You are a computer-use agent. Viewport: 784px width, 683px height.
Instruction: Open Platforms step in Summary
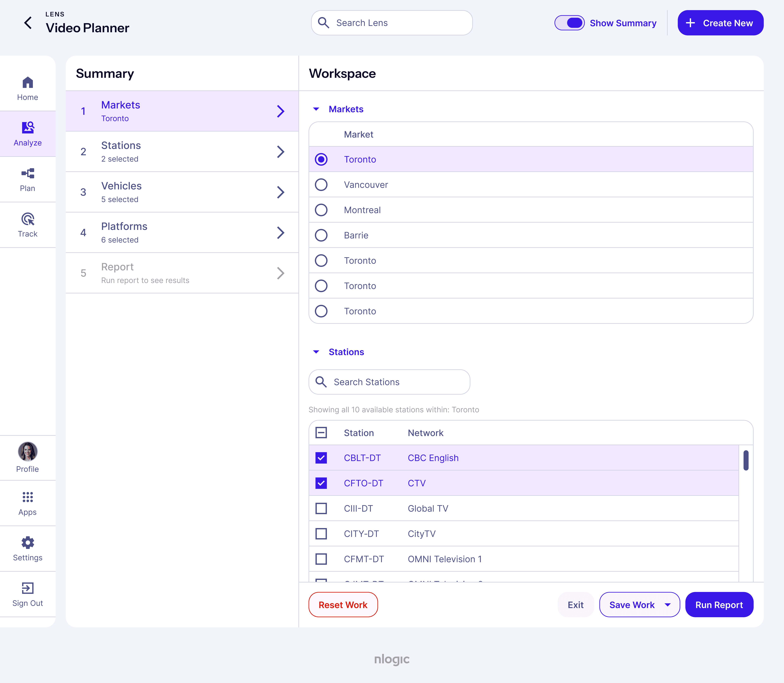click(182, 233)
